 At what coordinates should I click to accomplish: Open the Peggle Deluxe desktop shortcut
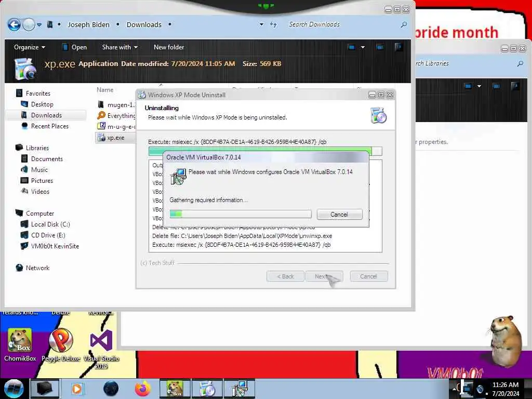click(61, 345)
